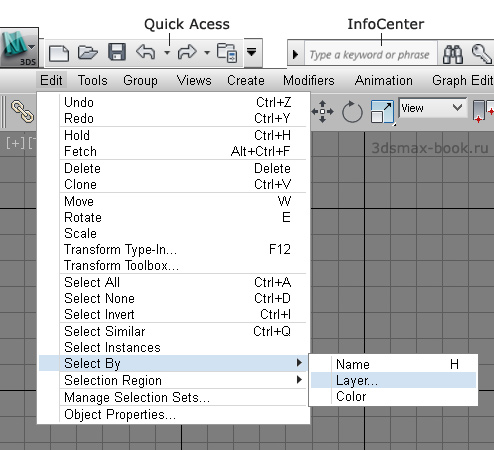Open the Group menu
This screenshot has height=450, width=494.
140,80
